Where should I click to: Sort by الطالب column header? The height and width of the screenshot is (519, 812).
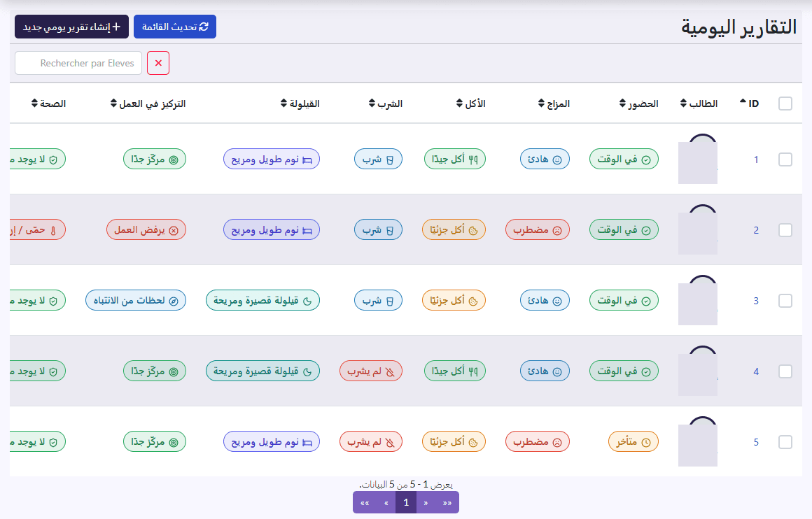coord(699,104)
